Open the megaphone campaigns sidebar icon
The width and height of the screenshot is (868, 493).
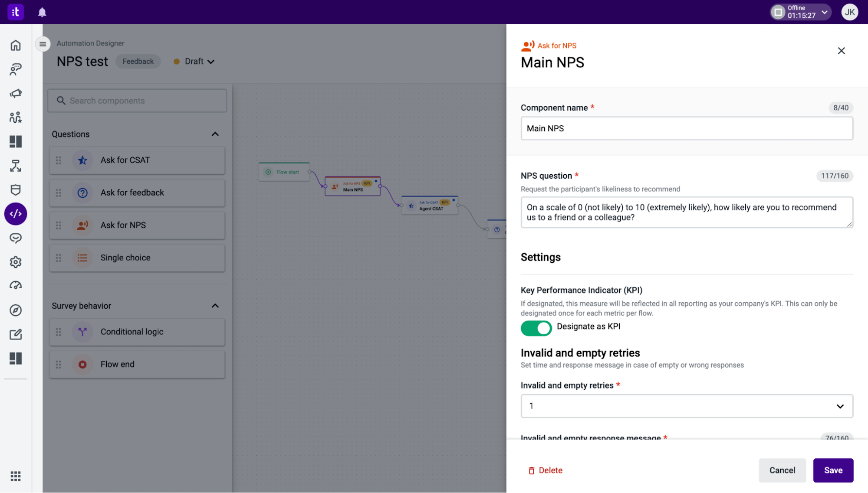(x=16, y=93)
